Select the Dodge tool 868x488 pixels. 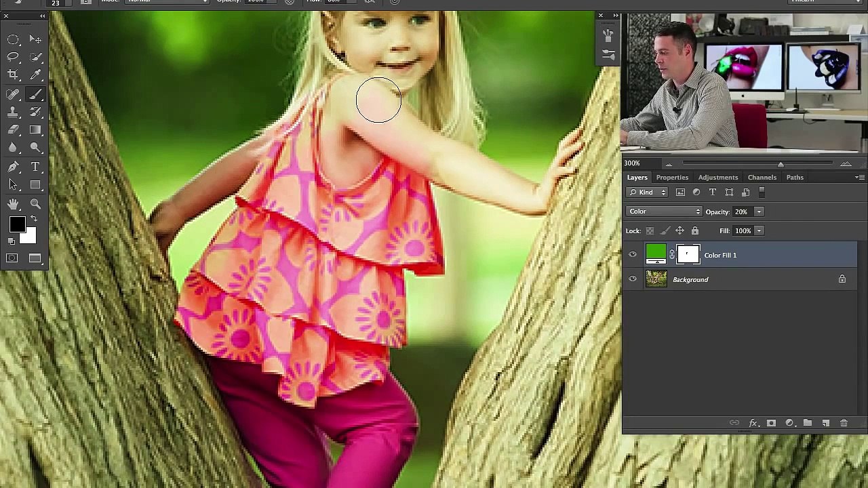[35, 147]
